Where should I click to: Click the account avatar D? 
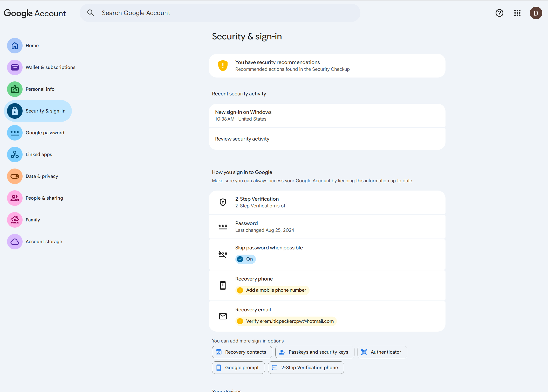click(536, 13)
